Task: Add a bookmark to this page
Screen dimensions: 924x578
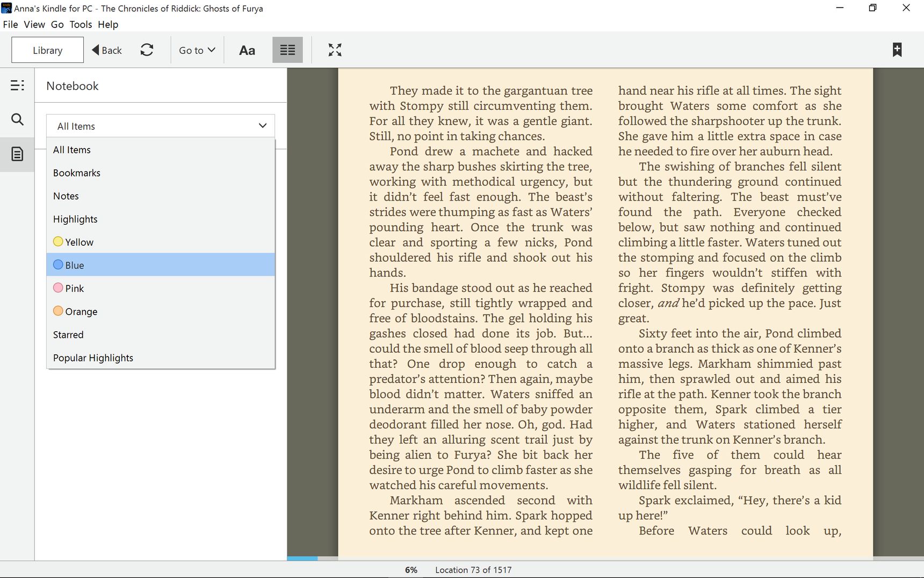Action: click(897, 50)
